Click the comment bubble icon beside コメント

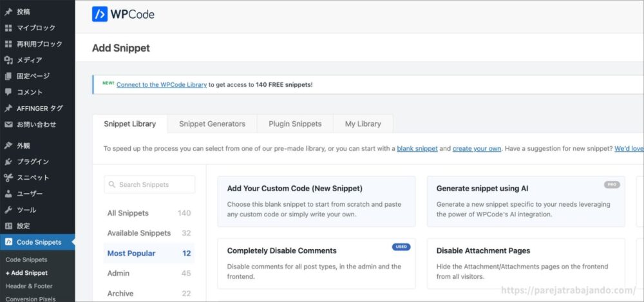point(8,92)
